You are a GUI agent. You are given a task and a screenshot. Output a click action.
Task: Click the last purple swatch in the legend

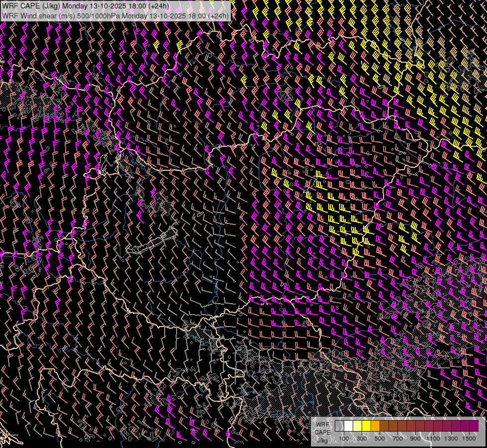474,426
